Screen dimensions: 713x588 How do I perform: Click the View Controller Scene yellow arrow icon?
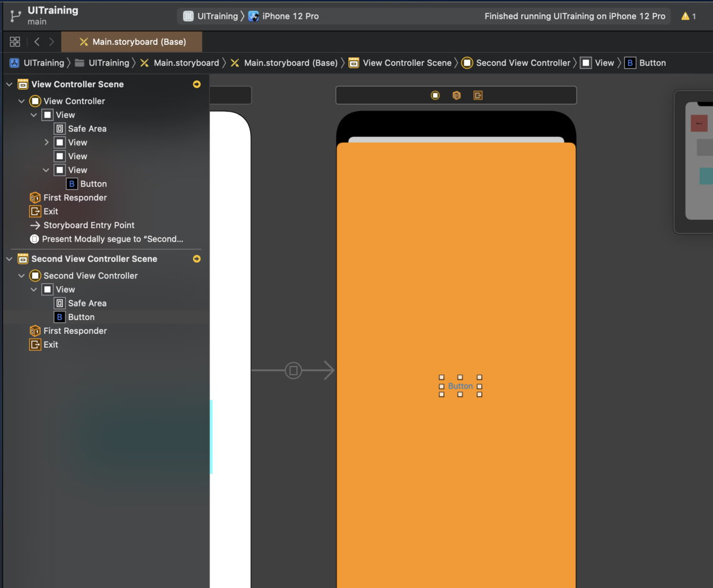pyautogui.click(x=197, y=84)
